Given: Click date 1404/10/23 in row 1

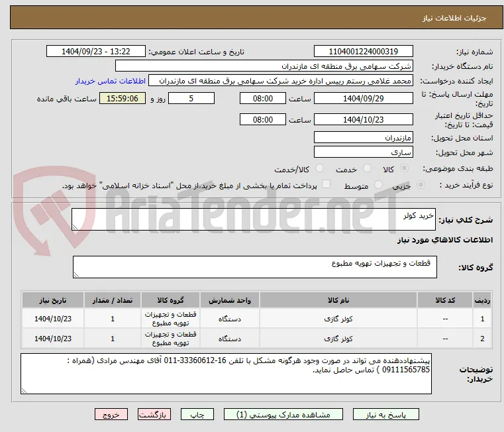Looking at the screenshot, I should [x=53, y=319].
